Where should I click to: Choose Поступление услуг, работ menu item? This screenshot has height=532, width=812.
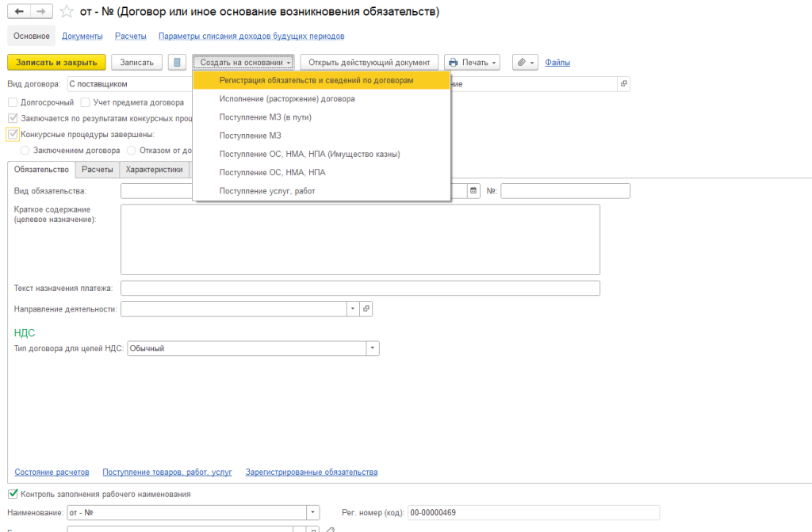pyautogui.click(x=321, y=190)
